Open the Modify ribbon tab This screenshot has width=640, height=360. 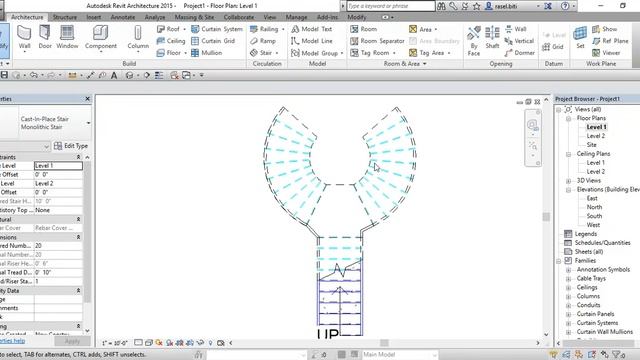tap(357, 17)
